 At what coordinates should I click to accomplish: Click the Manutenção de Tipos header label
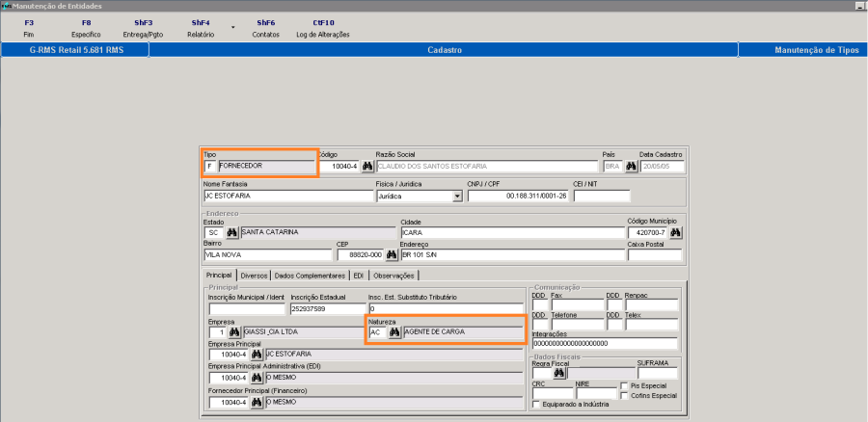click(x=817, y=50)
